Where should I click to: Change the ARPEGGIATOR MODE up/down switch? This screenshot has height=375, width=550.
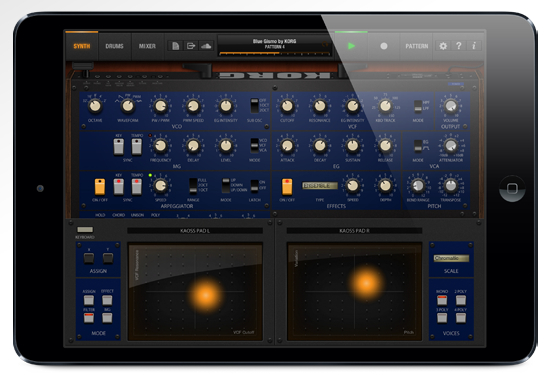(226, 186)
